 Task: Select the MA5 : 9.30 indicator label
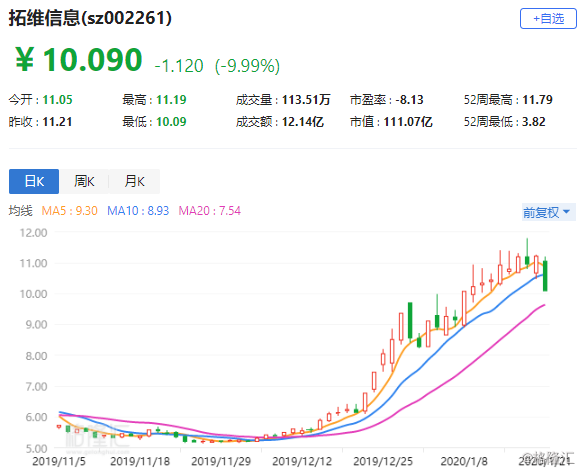click(x=69, y=211)
